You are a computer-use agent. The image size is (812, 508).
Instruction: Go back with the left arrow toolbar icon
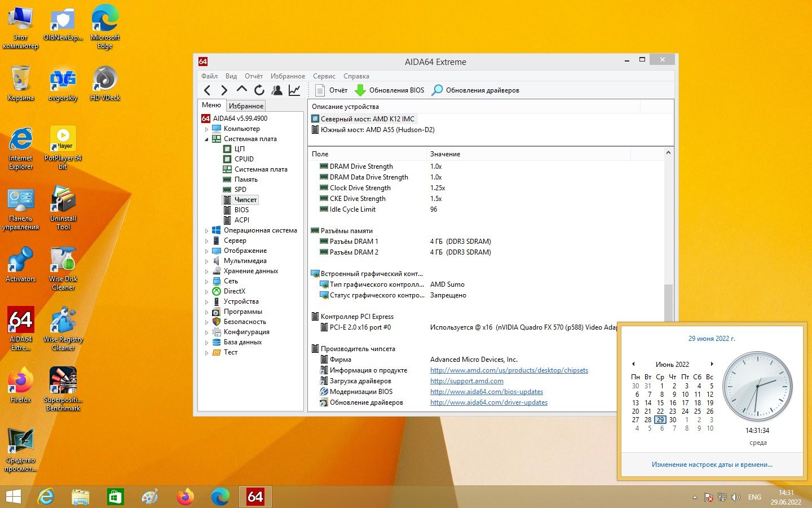(x=208, y=90)
